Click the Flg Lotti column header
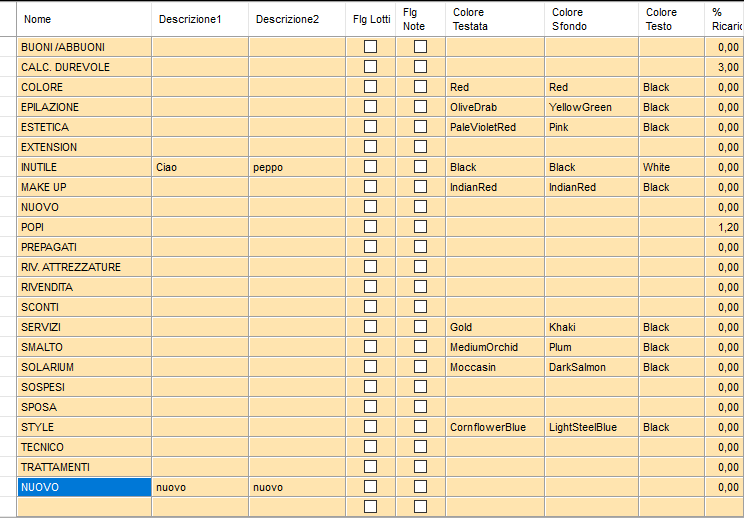 click(371, 19)
